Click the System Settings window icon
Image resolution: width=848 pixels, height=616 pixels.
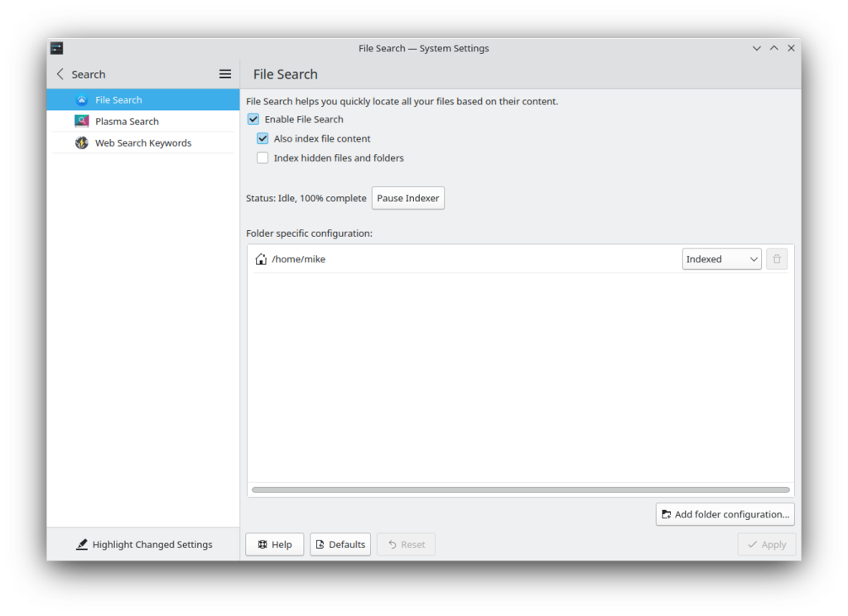pyautogui.click(x=56, y=48)
